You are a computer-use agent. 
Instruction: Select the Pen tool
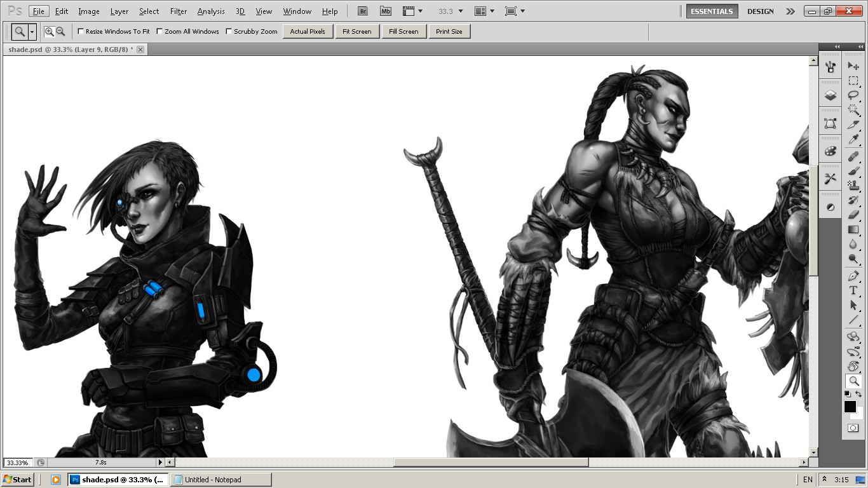(x=853, y=275)
